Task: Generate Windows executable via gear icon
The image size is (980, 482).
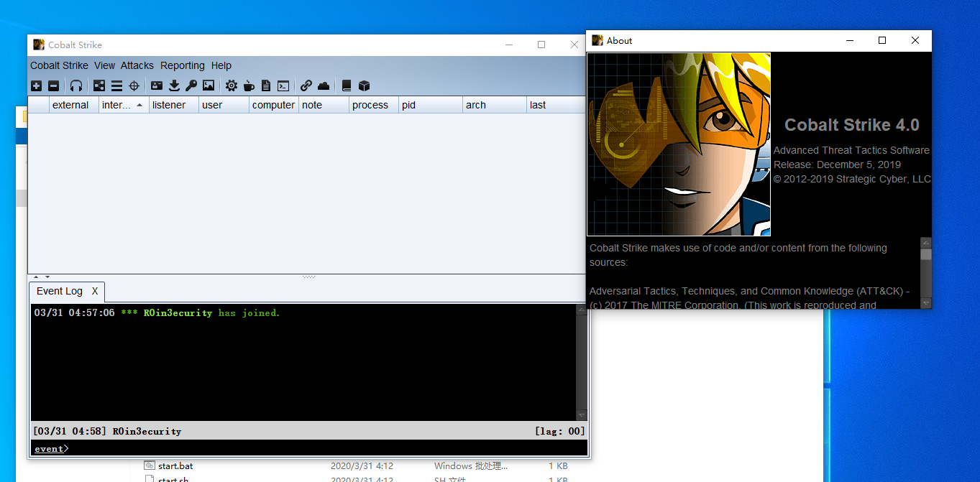Action: (232, 86)
